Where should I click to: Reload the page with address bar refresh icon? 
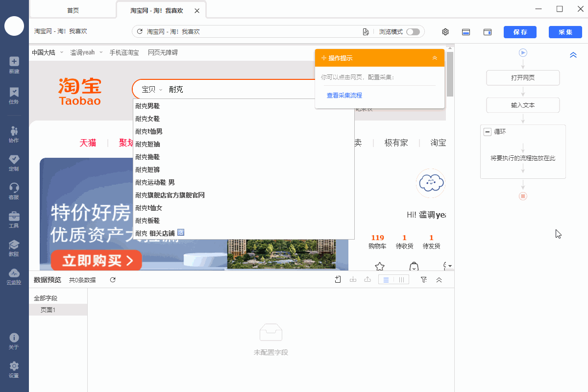coord(140,32)
